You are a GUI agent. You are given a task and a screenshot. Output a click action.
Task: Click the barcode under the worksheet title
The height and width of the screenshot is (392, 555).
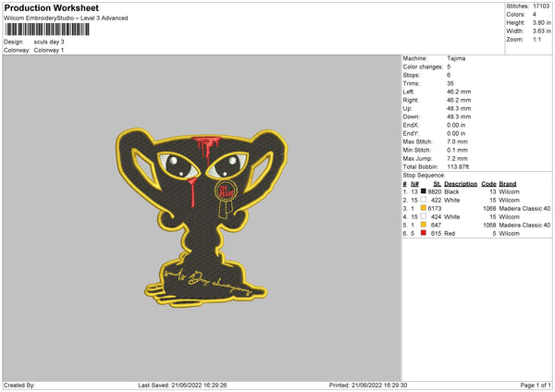pyautogui.click(x=47, y=30)
